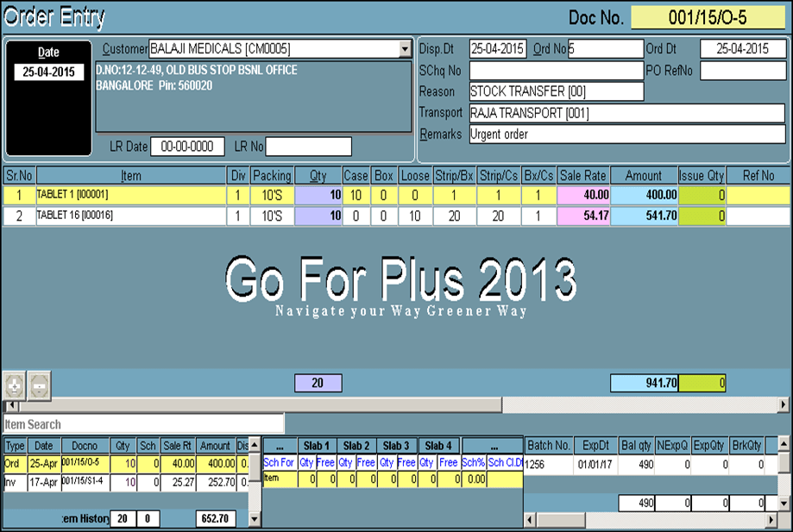Select the Ord 25-Apr history row
The height and width of the screenshot is (532, 793).
pos(127,464)
